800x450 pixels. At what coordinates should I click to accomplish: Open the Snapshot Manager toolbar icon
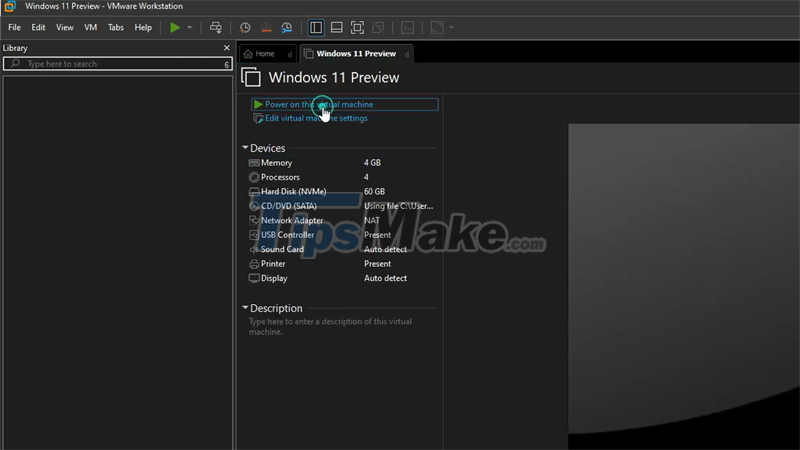[287, 28]
